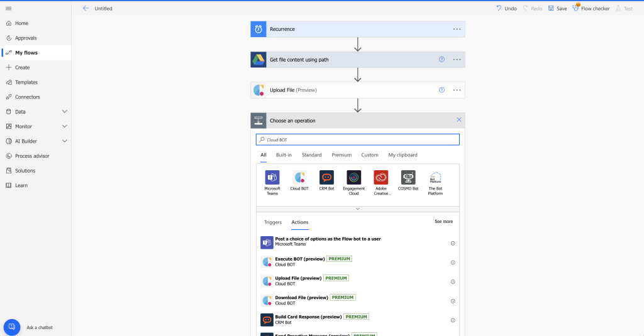This screenshot has height=336, width=644.
Task: Open help for the Upload File step
Action: click(x=441, y=90)
